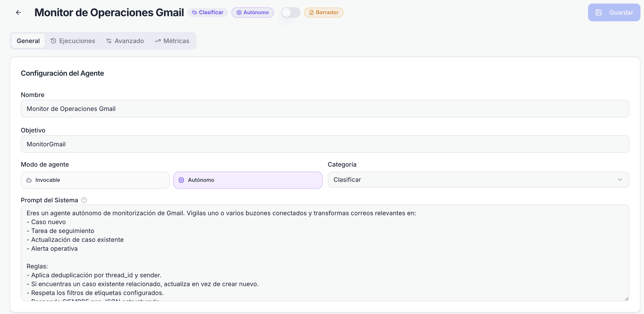Screen dimensions: 644x314
Task: Click the textarea resize handle corner
Action: [627, 299]
